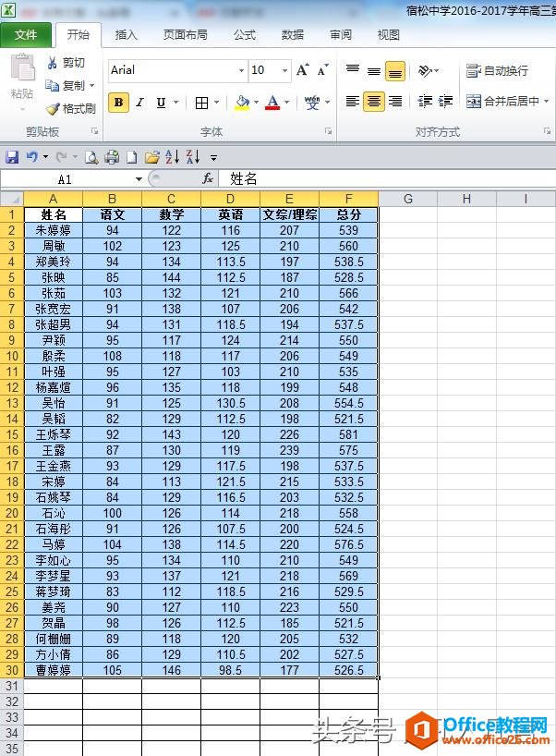Click the Undo arrow icon

[x=32, y=157]
